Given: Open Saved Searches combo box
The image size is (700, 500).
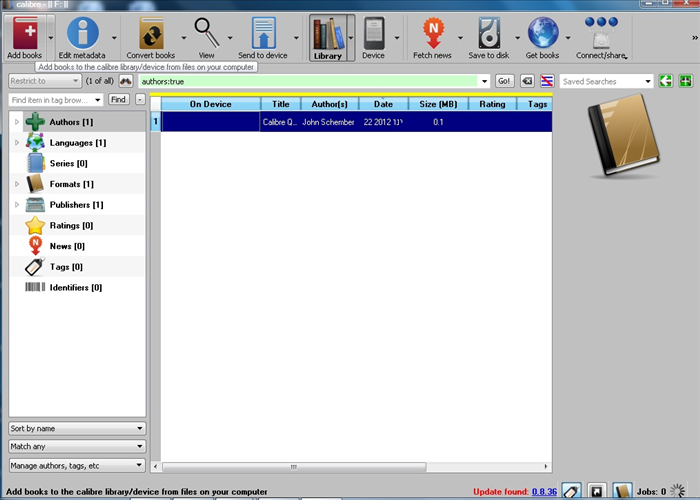Looking at the screenshot, I should pyautogui.click(x=606, y=81).
